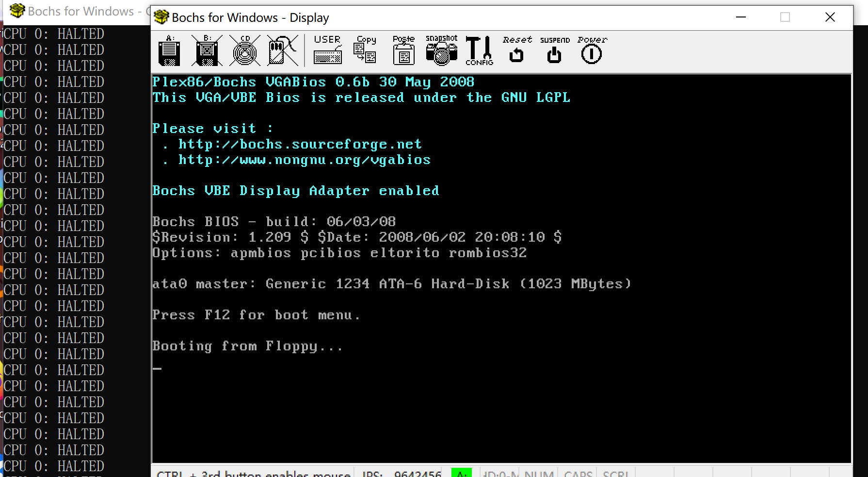Click the Power button in the toolbar
This screenshot has height=477, width=868.
coord(592,49)
